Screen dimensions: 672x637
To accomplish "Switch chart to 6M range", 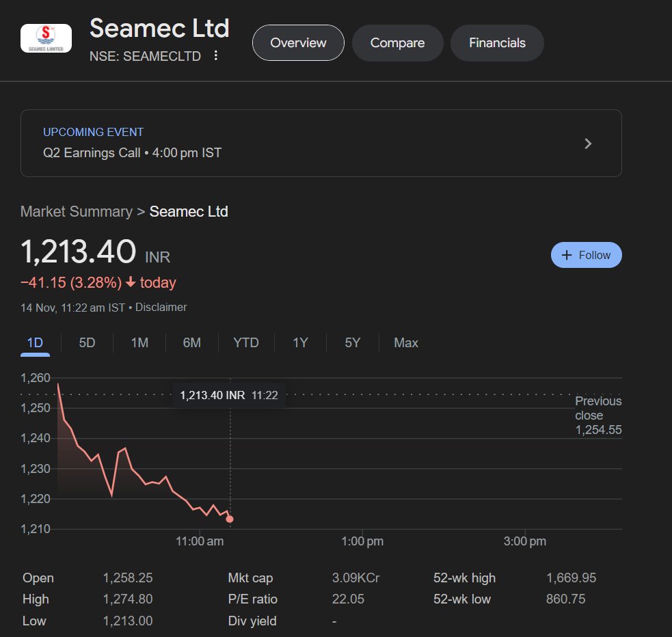I will [x=191, y=342].
